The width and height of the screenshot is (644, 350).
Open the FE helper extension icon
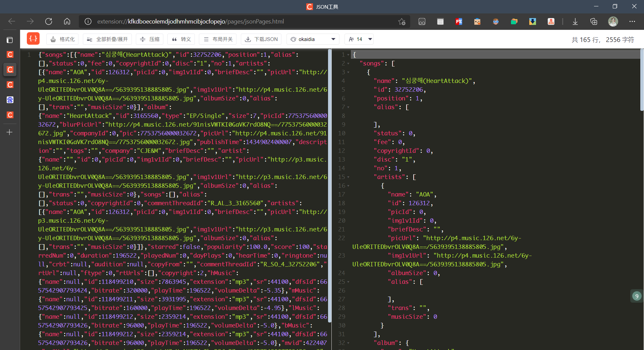[x=459, y=21]
